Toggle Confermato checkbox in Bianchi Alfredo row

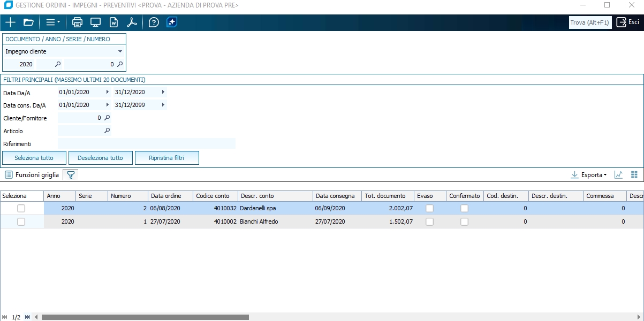coord(465,221)
